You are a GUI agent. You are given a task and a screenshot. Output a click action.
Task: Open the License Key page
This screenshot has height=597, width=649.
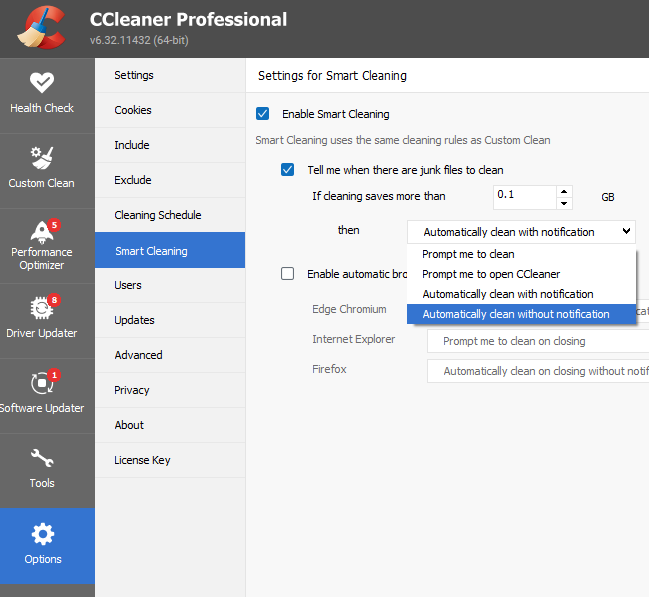(170, 460)
